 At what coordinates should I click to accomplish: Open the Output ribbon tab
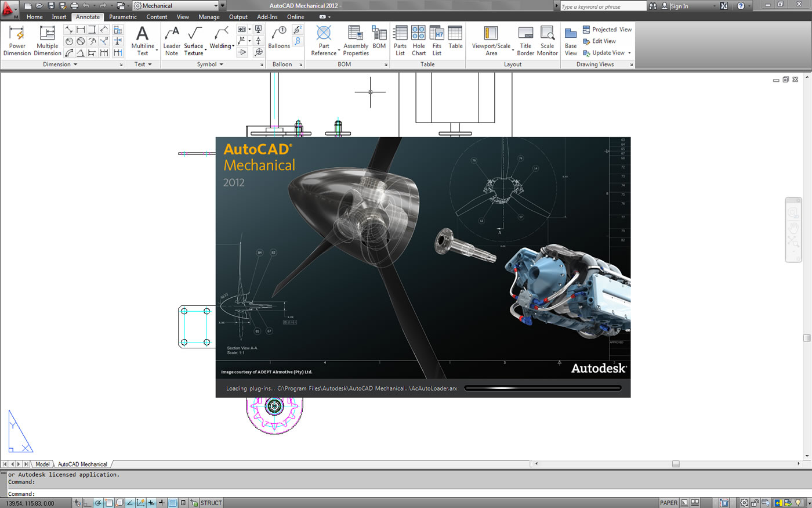(238, 17)
